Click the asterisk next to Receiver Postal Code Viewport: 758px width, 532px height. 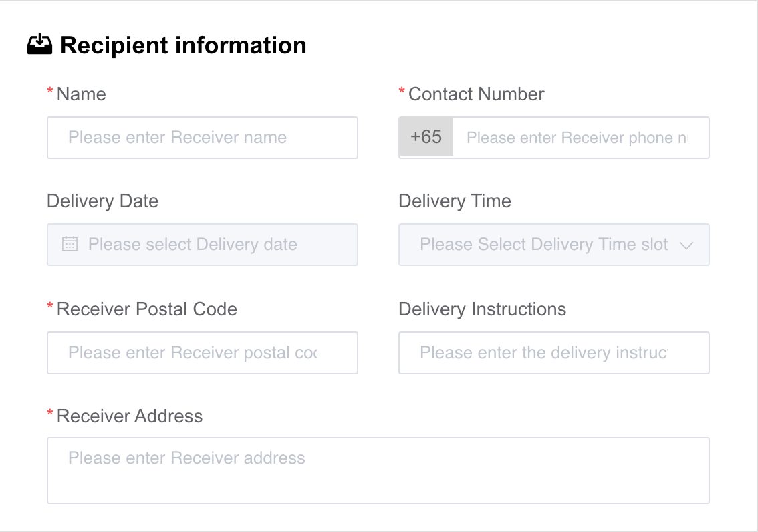49,305
